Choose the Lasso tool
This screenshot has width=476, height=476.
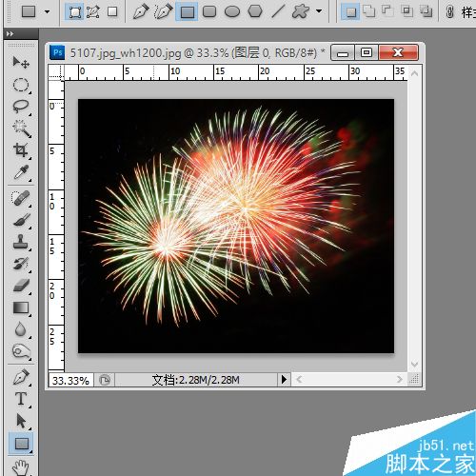click(x=21, y=107)
